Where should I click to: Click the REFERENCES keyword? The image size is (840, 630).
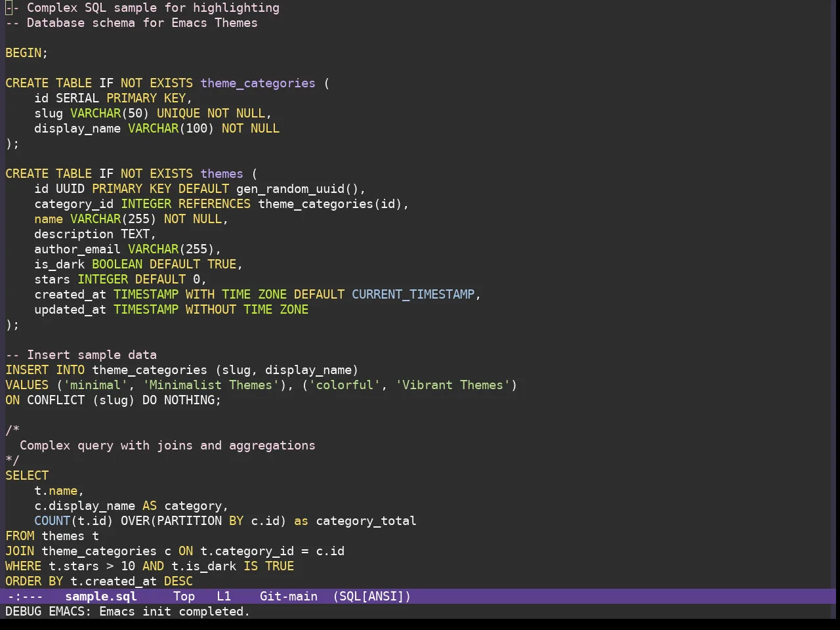(x=215, y=204)
